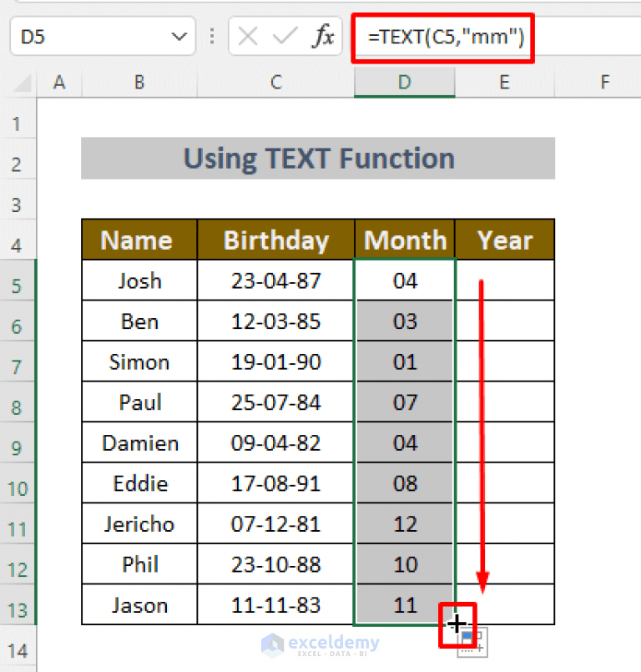This screenshot has height=672, width=641.
Task: Select Josh's month cell '04'
Action: pos(405,280)
